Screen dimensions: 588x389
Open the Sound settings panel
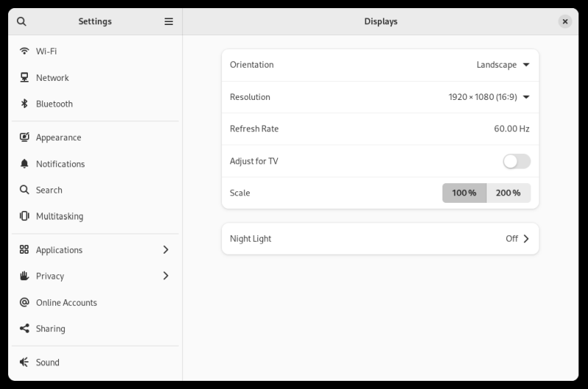[x=48, y=363]
